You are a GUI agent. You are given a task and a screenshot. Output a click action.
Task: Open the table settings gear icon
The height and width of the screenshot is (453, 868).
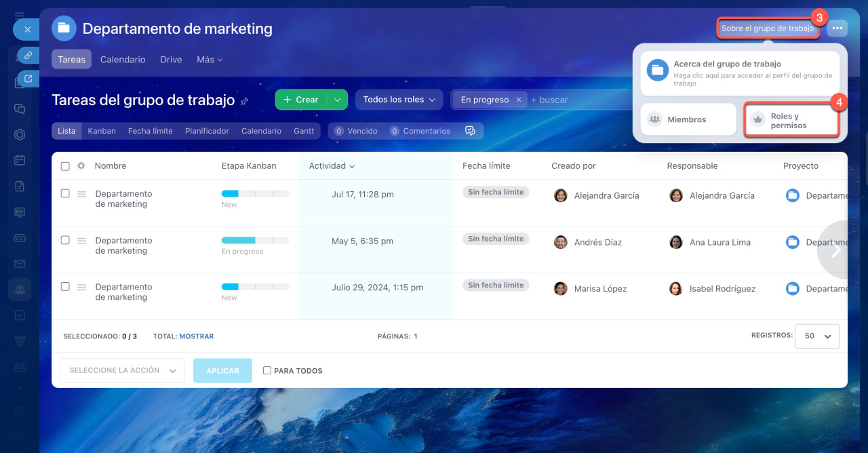[x=81, y=166]
